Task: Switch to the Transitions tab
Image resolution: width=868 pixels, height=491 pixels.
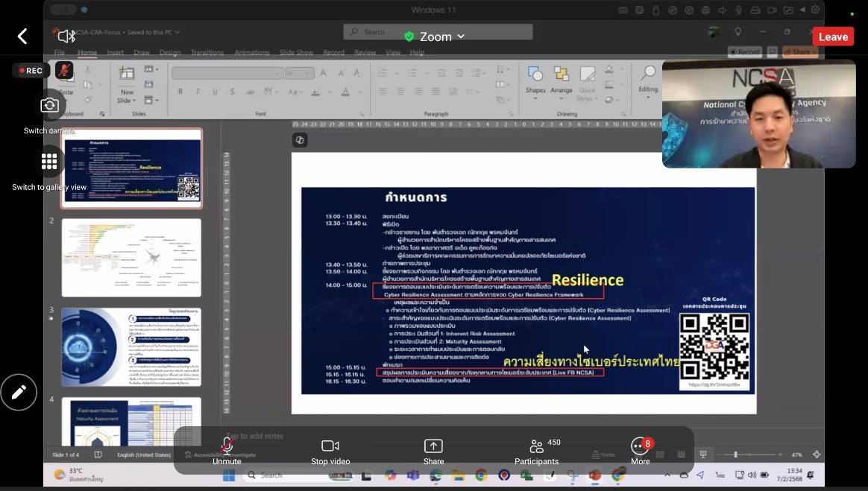Action: (207, 53)
